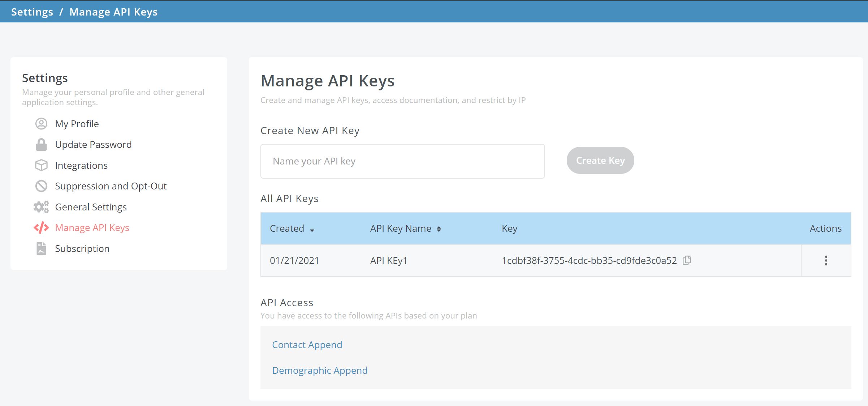Open Suppression and Opt-Out page
This screenshot has width=868, height=406.
click(111, 186)
